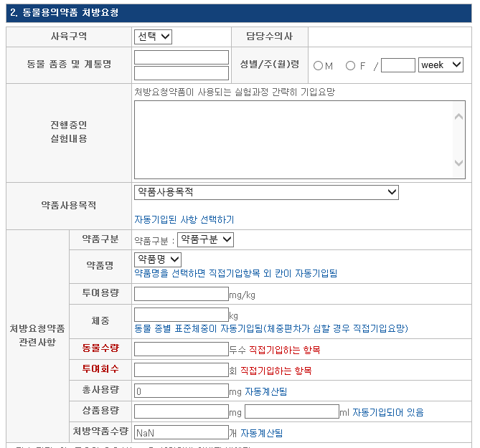Viewport: 480px width, 448px height.
Task: Select the M gender radio button
Action: pos(319,66)
